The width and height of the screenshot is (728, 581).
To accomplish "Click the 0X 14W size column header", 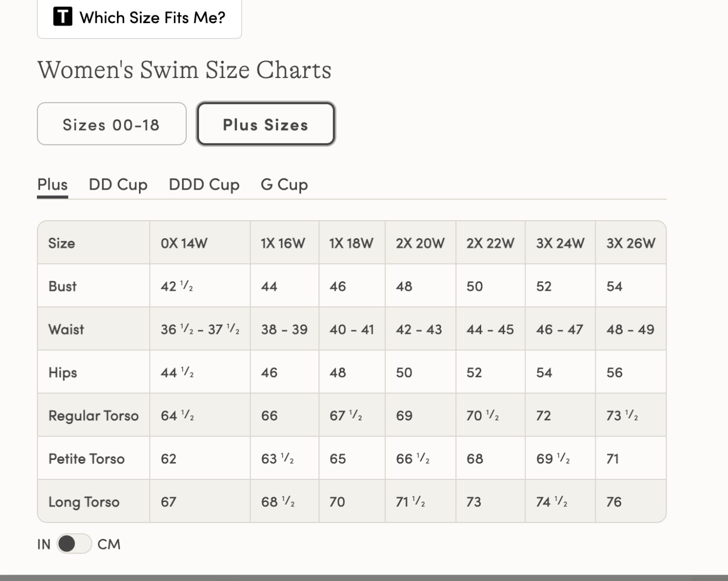I will pos(184,243).
